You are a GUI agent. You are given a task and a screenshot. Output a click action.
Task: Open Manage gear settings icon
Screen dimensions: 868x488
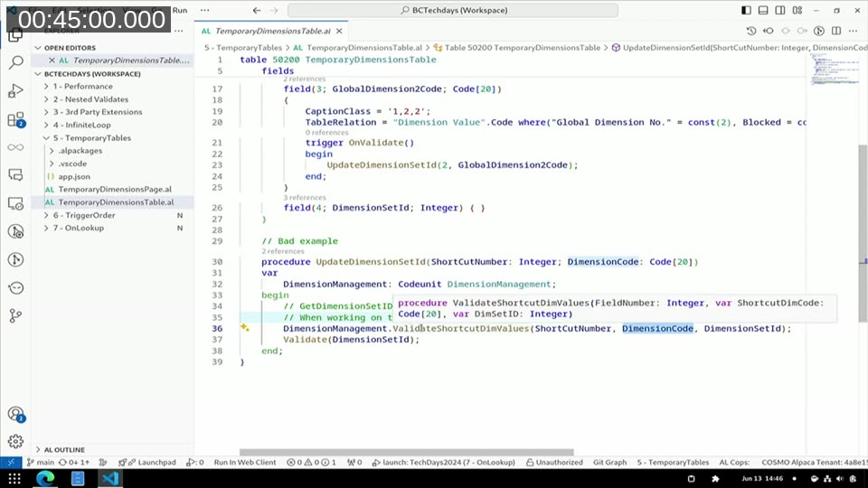[15, 441]
